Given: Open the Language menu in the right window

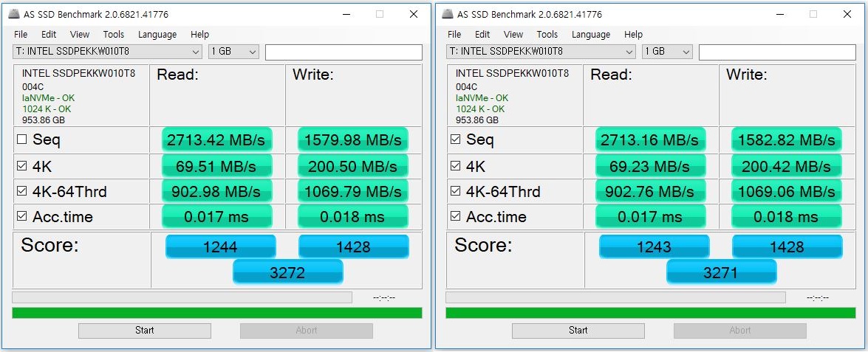Looking at the screenshot, I should (591, 34).
